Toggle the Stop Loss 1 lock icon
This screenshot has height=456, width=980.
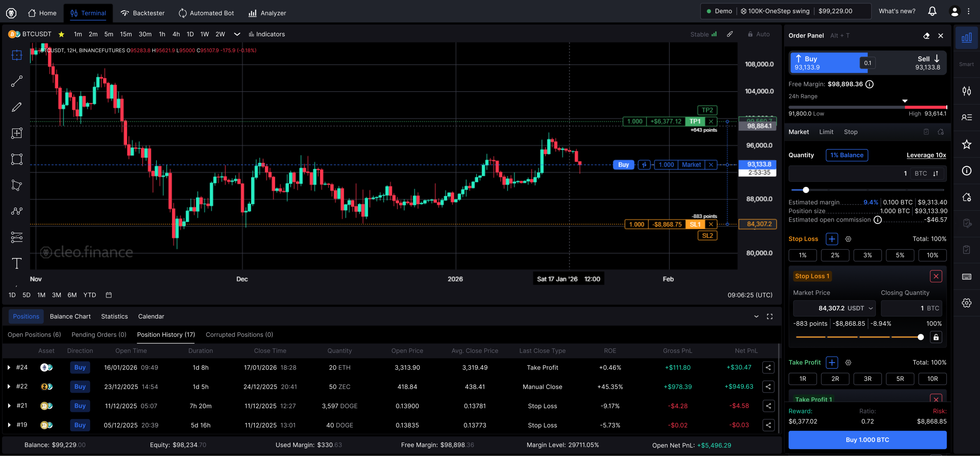[936, 337]
